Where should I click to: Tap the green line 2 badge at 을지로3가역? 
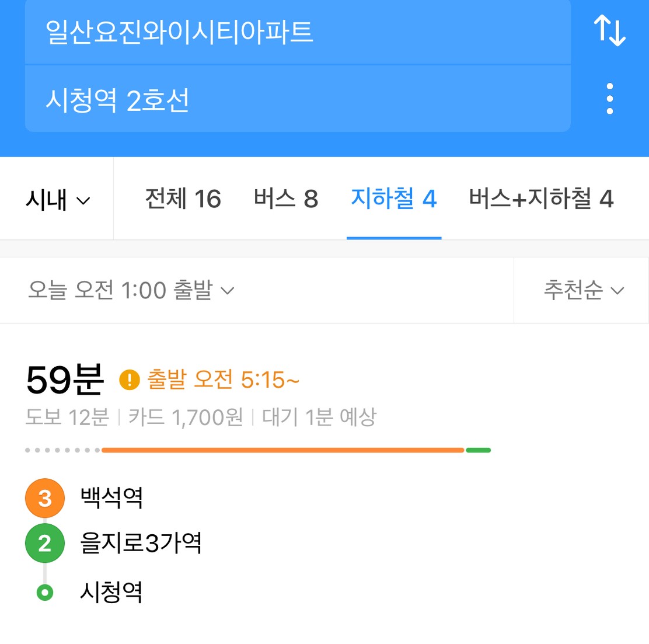click(45, 543)
